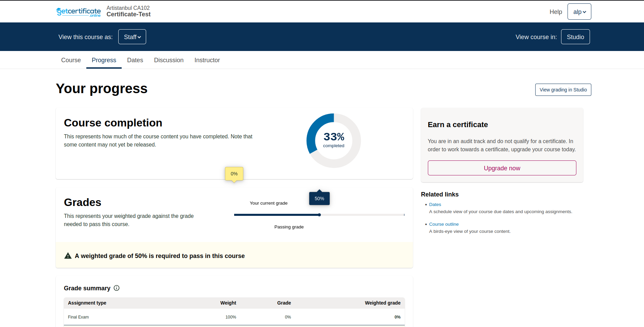Screen dimensions: 644x327
Task: Select the Final Exam row in Grade summary
Action: pyautogui.click(x=78, y=317)
